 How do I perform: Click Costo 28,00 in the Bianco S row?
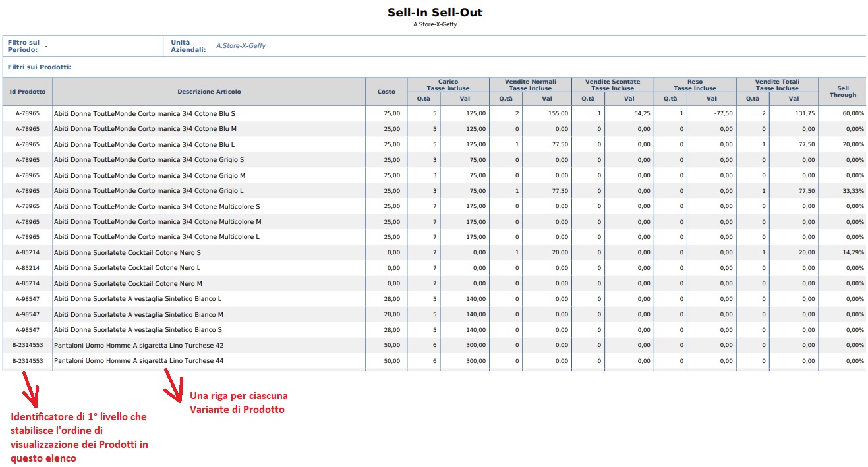(x=392, y=330)
